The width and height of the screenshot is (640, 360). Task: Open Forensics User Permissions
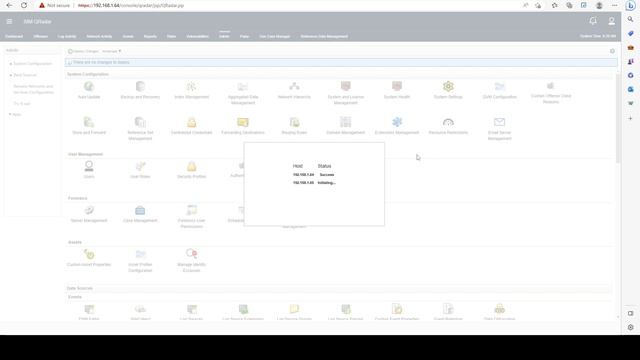[191, 210]
